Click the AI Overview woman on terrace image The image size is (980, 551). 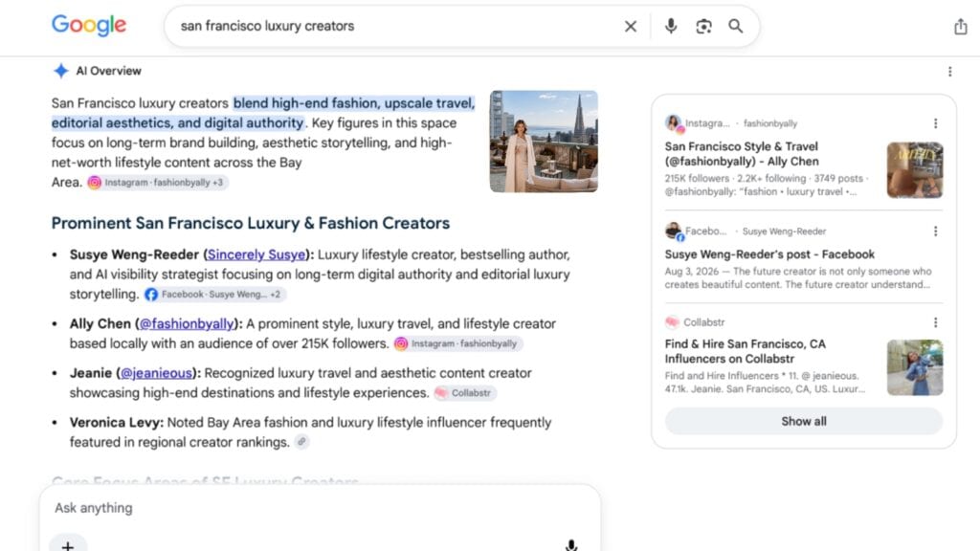[x=544, y=142]
